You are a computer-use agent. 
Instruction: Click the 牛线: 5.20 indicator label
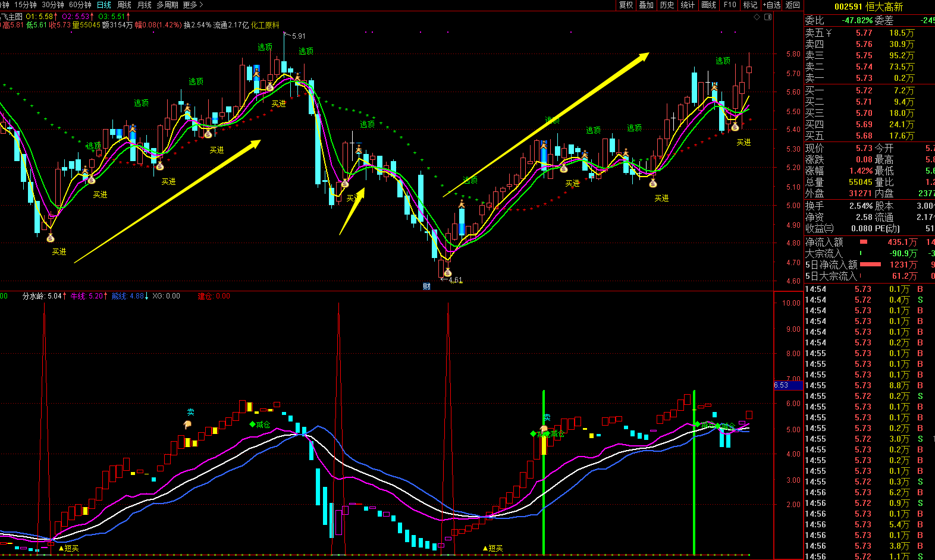point(87,296)
